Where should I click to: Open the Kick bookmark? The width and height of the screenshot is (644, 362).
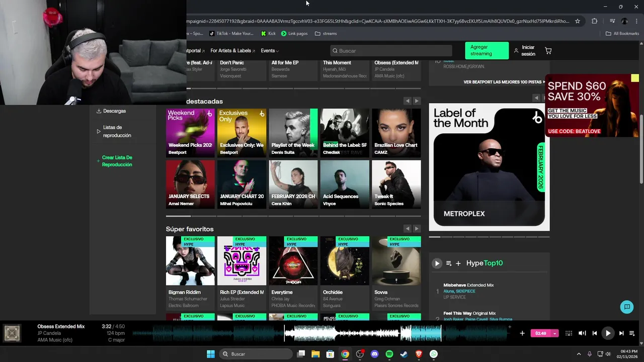pyautogui.click(x=268, y=34)
